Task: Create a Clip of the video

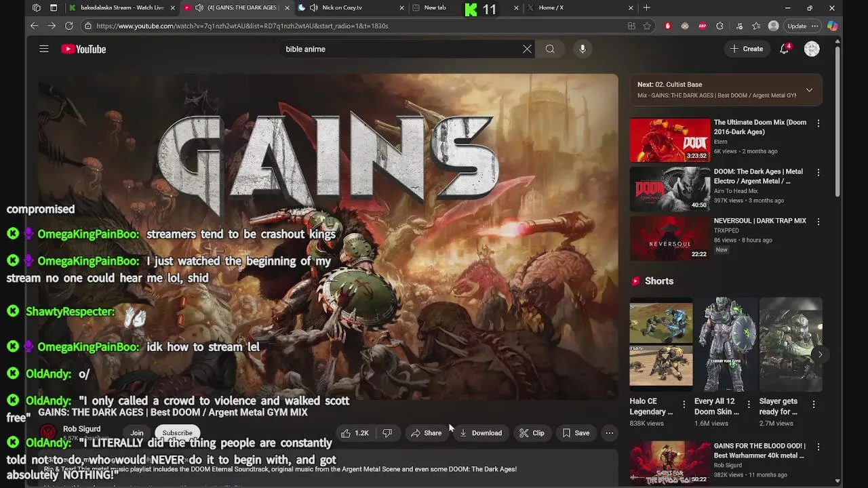Action: (x=532, y=433)
